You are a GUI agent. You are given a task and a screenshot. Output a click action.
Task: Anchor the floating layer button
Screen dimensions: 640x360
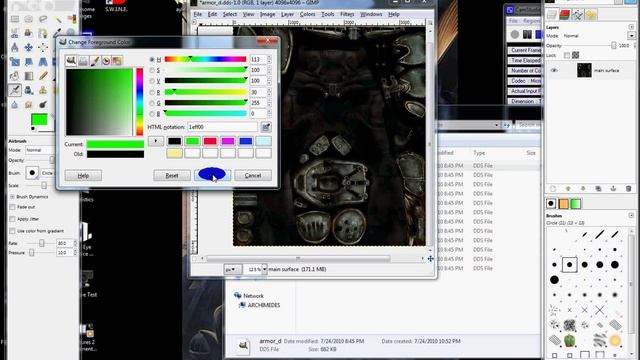tap(613, 189)
